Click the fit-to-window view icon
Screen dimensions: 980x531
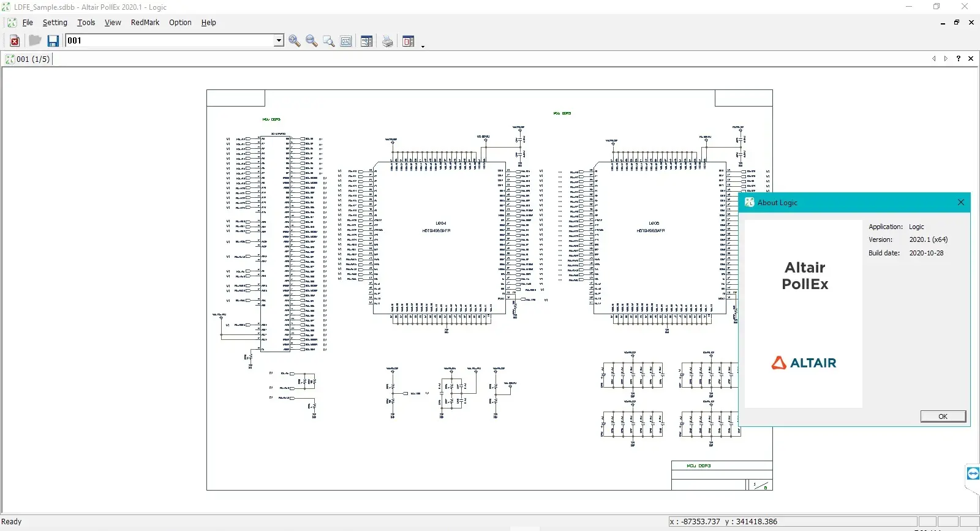pos(346,41)
